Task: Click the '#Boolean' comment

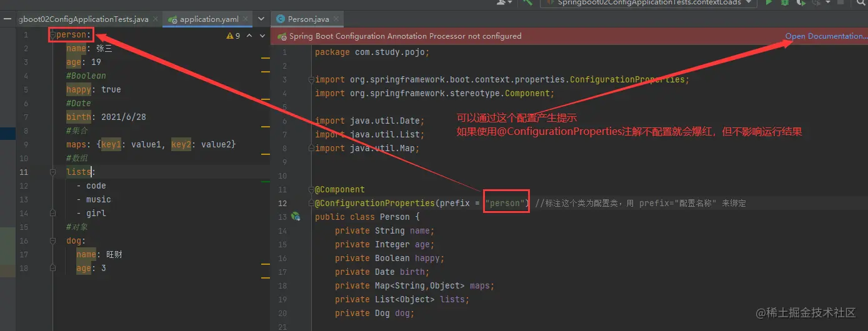Action: click(x=86, y=76)
